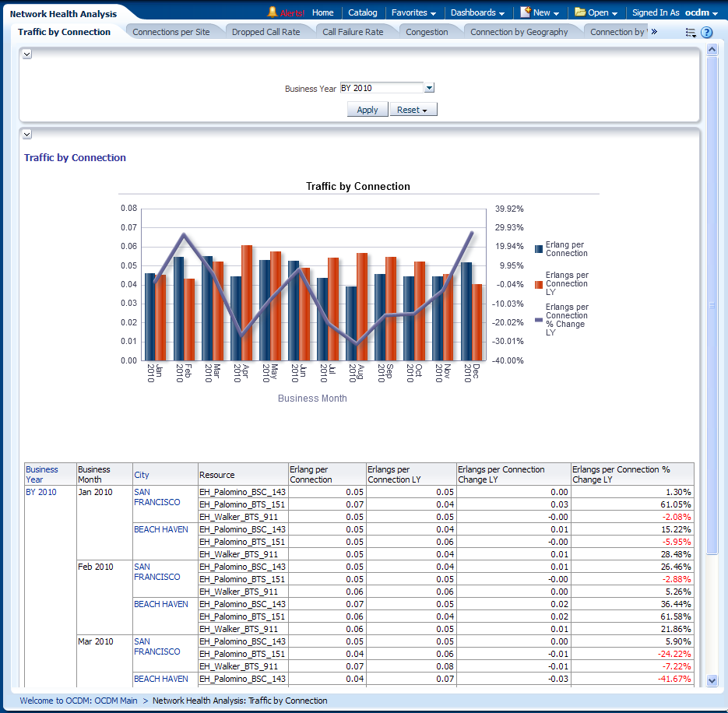728x713 pixels.
Task: Collapse the Traffic by Connection section
Action: coord(27,135)
